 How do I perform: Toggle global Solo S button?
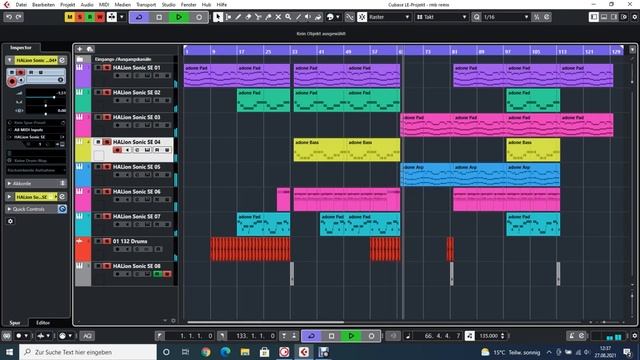pyautogui.click(x=80, y=17)
